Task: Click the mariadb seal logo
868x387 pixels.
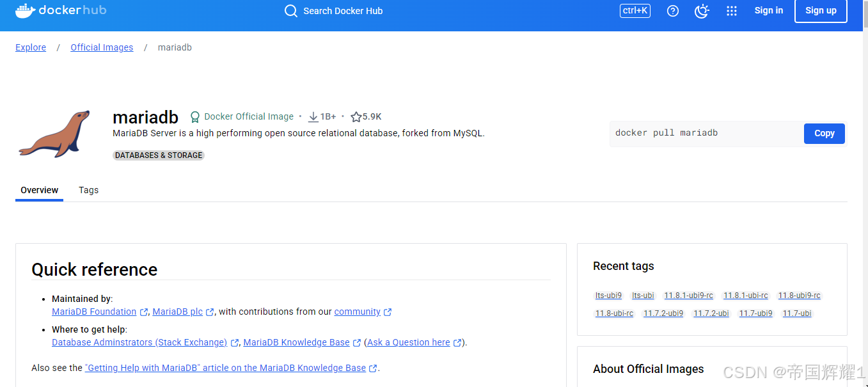Action: [x=54, y=134]
